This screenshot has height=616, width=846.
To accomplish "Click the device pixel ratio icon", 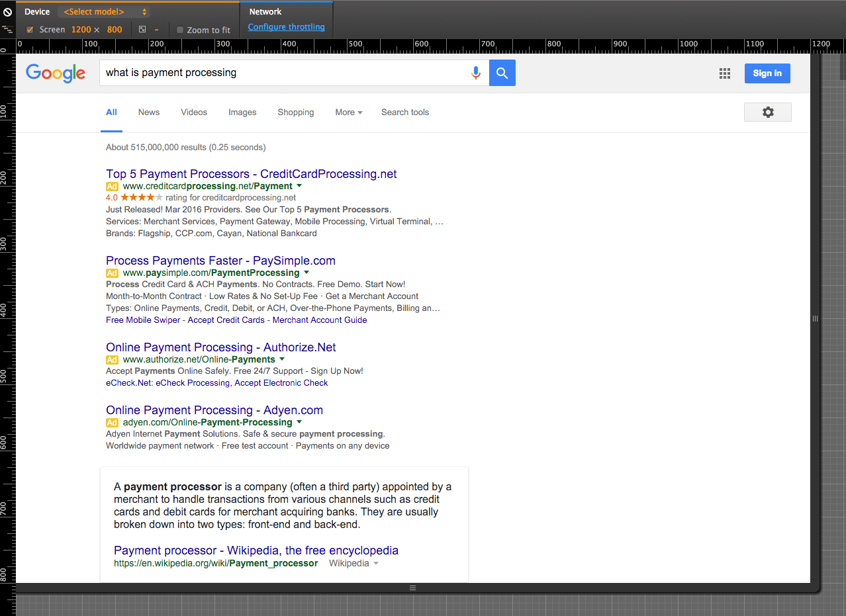I will tap(142, 30).
